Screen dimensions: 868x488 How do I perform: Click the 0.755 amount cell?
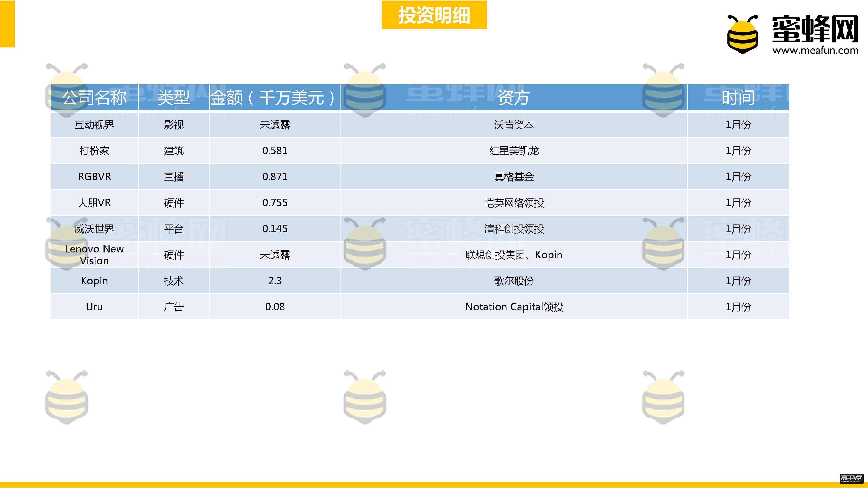pyautogui.click(x=275, y=203)
